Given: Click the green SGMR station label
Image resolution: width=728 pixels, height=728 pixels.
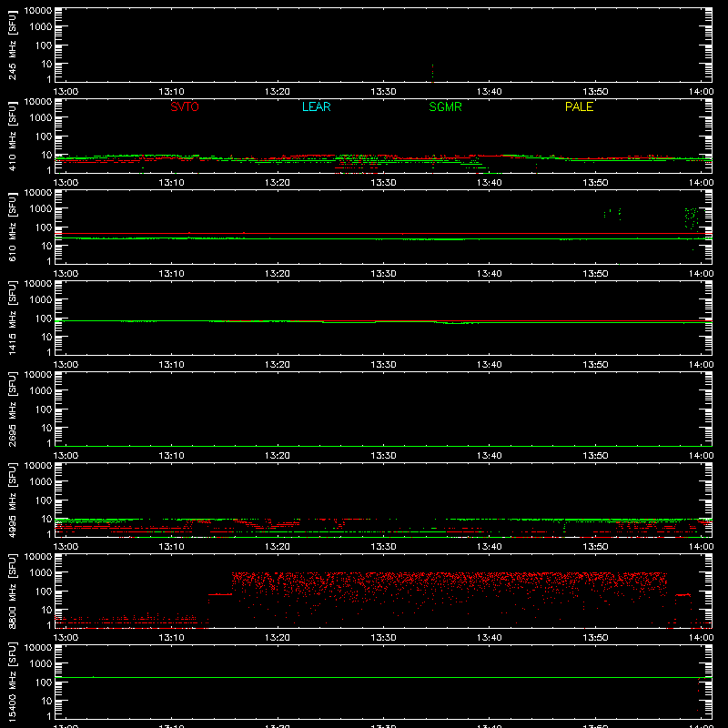Looking at the screenshot, I should [x=445, y=106].
